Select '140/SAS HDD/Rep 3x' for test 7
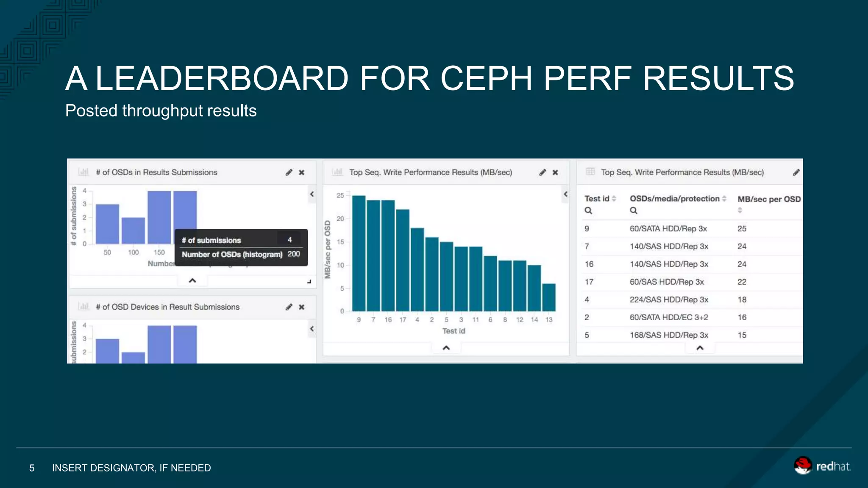868x488 pixels. click(x=669, y=247)
